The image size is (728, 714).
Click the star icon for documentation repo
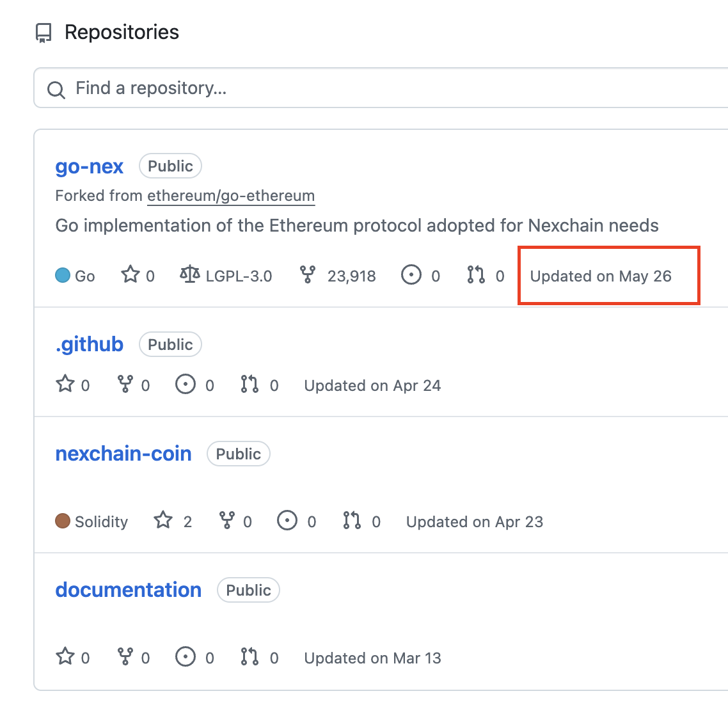[x=65, y=657]
